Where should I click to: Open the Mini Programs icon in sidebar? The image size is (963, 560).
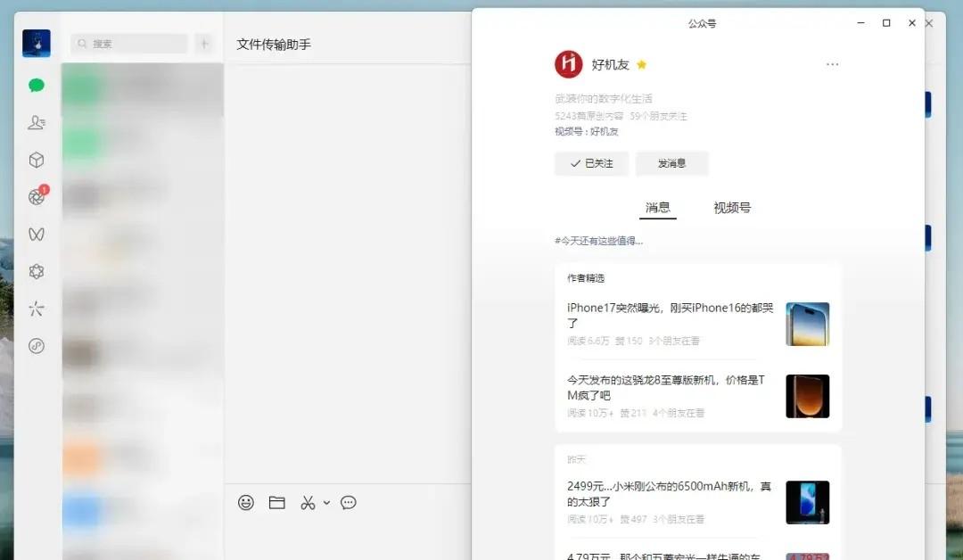point(37,346)
